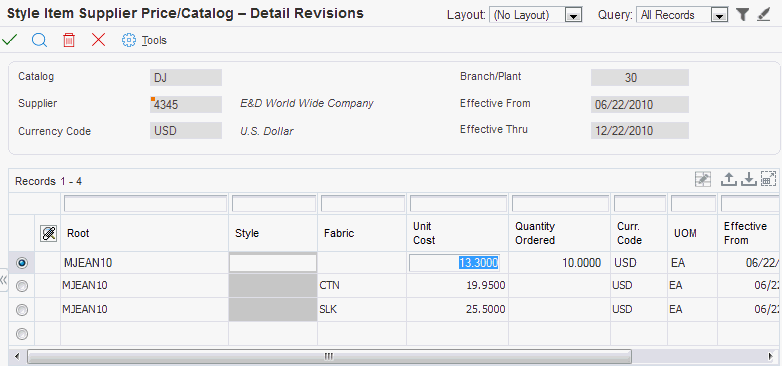Viewport: 782px width, 366px height.
Task: Click the edit query pencil icon
Action: (764, 15)
